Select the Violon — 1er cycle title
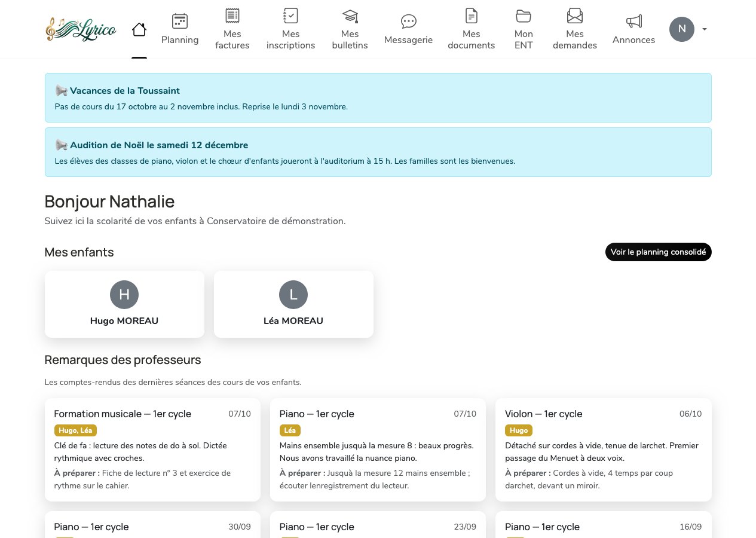Viewport: 756px width, 538px height. [543, 414]
